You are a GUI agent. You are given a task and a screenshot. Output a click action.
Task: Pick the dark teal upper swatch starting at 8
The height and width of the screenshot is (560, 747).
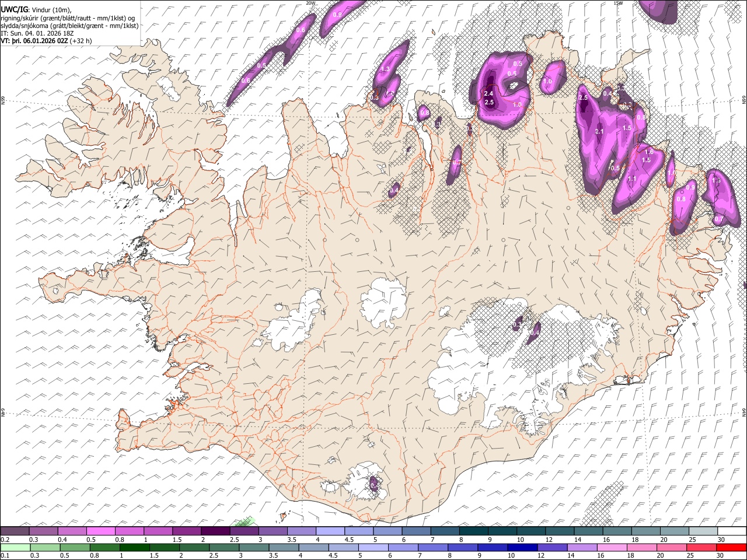[474, 531]
